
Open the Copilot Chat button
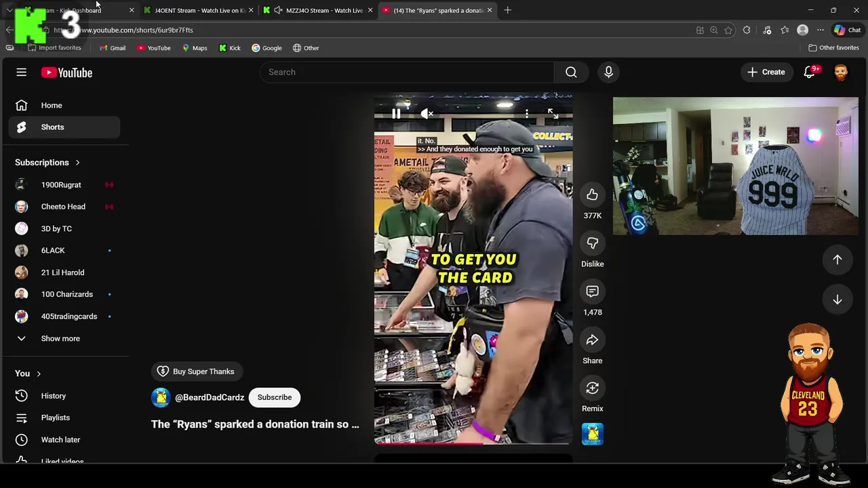(848, 30)
